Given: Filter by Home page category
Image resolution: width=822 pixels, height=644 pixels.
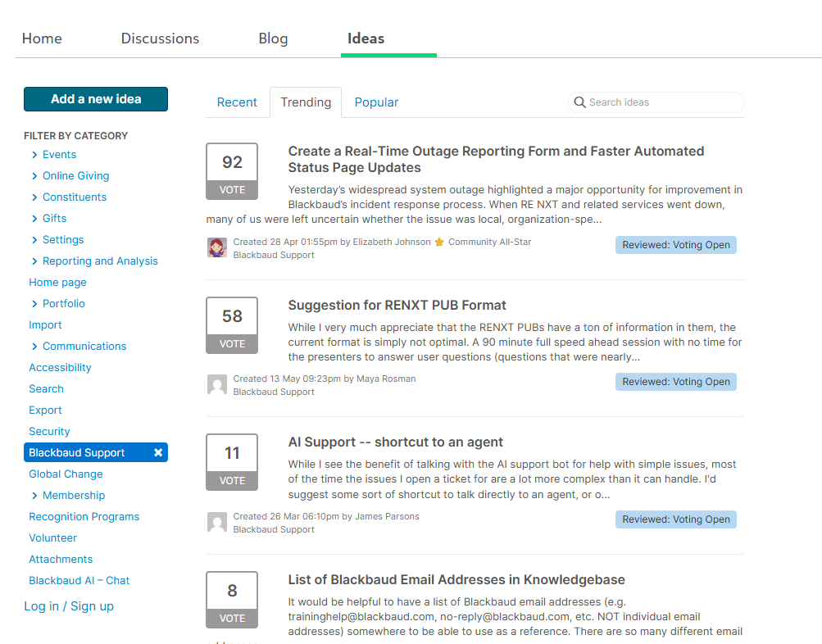Looking at the screenshot, I should pos(57,283).
